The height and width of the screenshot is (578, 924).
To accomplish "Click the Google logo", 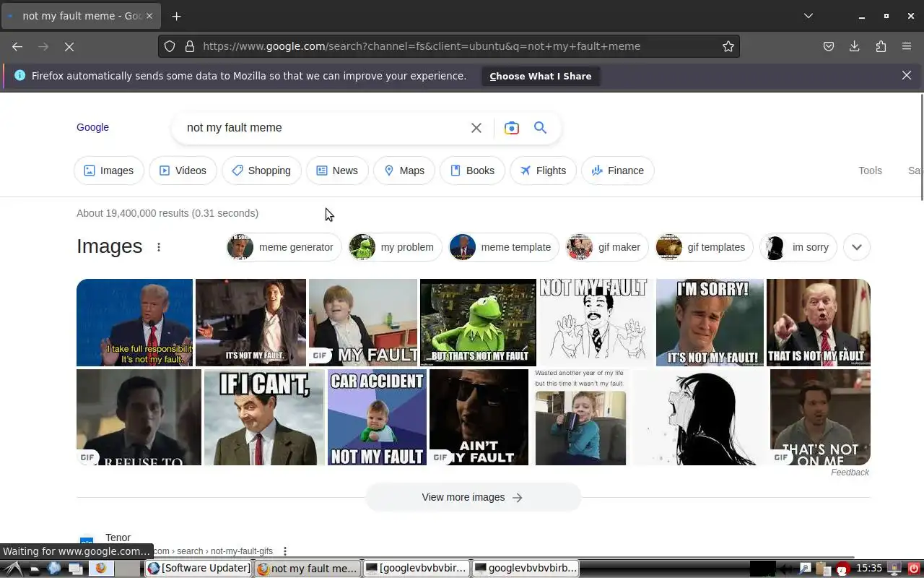I will (x=92, y=127).
